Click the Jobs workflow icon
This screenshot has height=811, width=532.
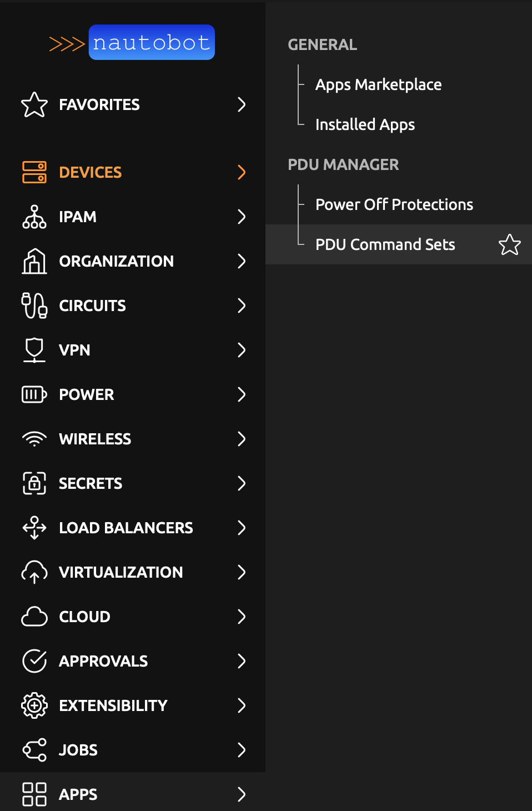coord(34,750)
